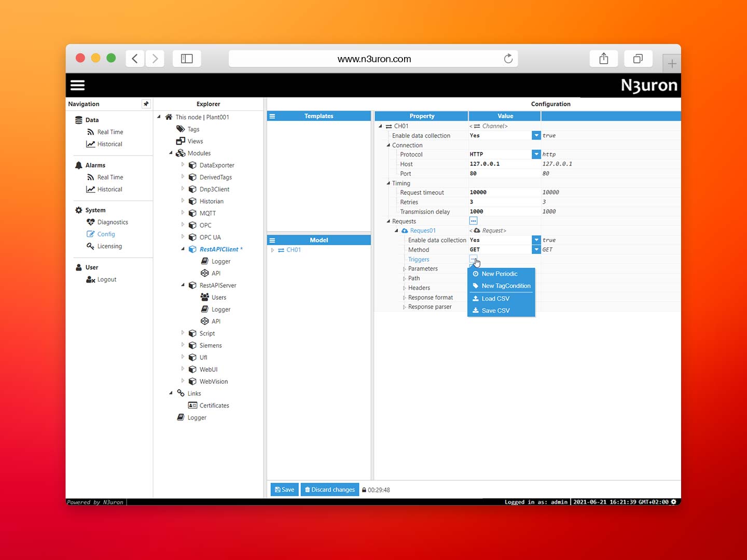747x560 pixels.
Task: Open the browser tabs overview icon
Action: [x=638, y=59]
